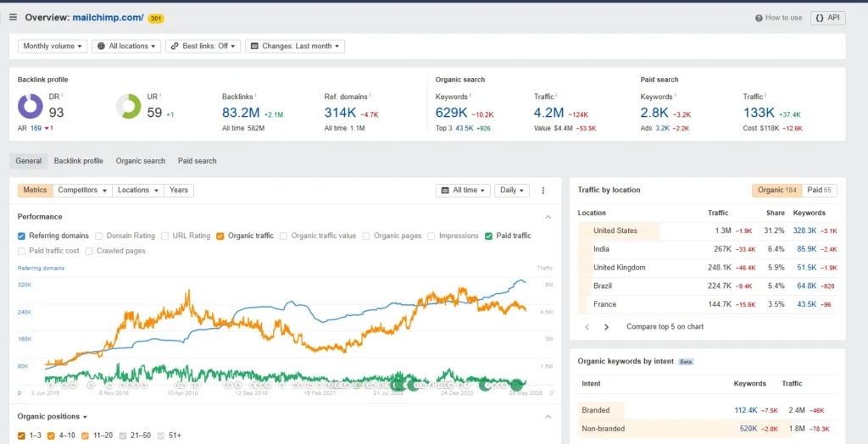Viewport: 868px width, 444px height.
Task: Select the Paid 65 tab in Traffic by location
Action: [819, 191]
